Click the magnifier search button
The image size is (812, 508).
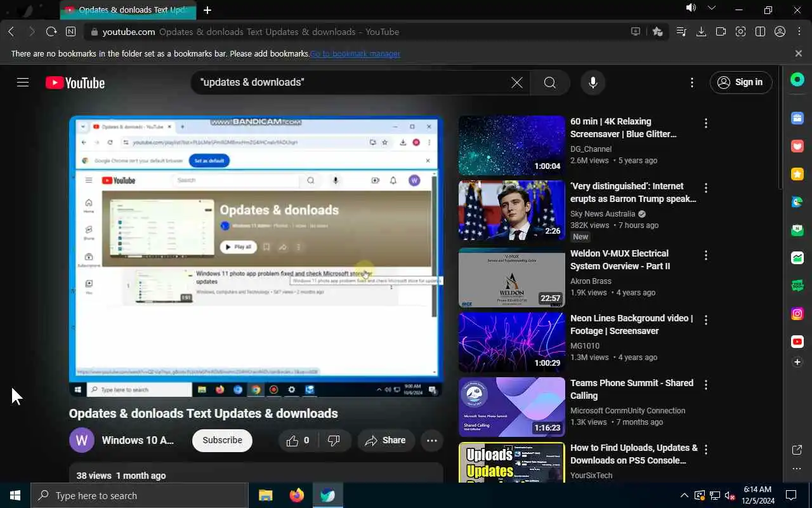[x=550, y=83]
